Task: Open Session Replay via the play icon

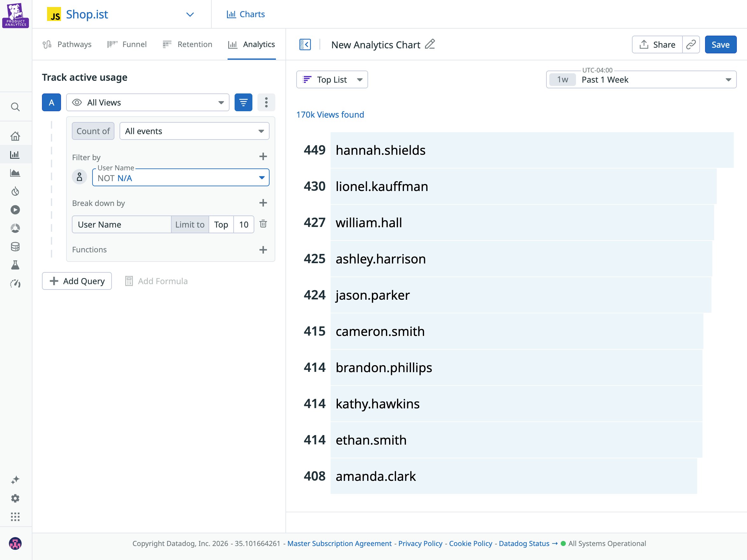Action: click(16, 210)
